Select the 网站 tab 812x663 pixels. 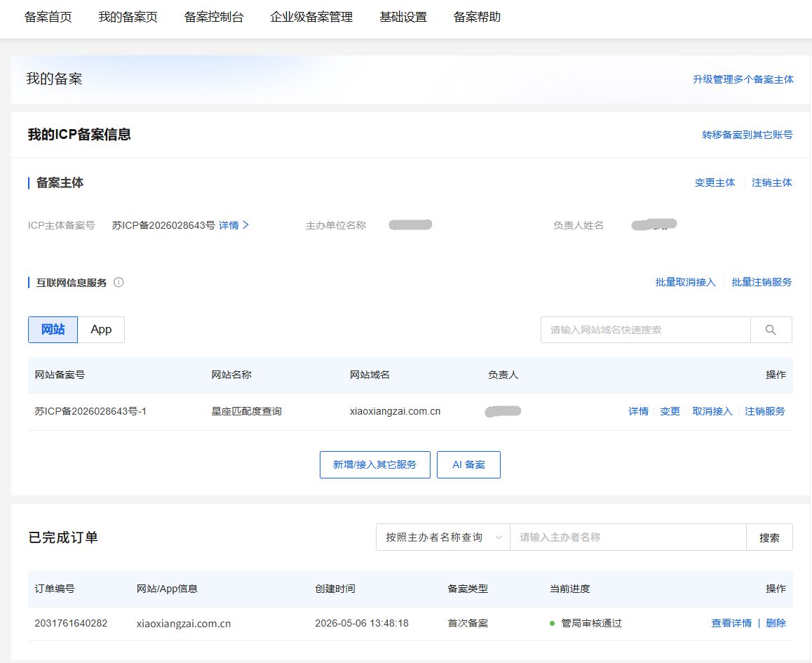point(53,330)
